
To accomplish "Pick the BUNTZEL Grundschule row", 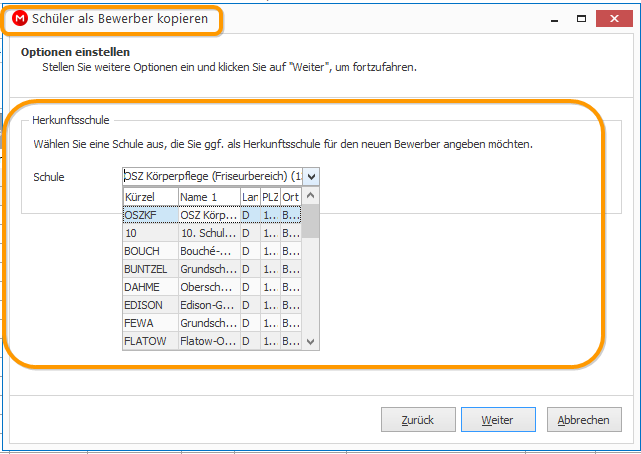I will (x=212, y=269).
